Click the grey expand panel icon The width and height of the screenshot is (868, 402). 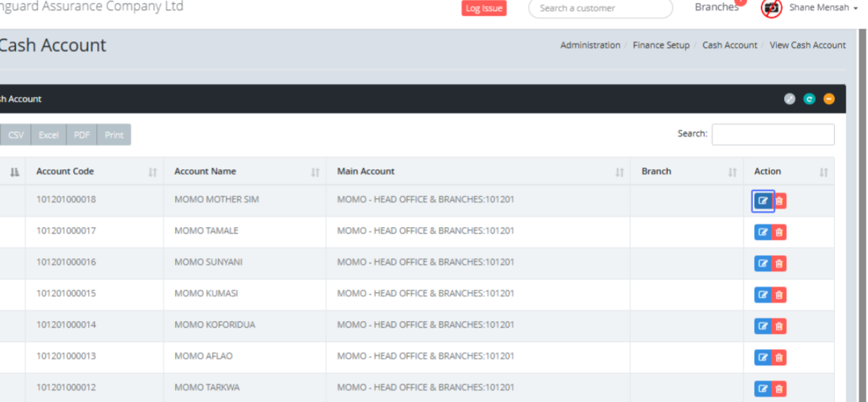(790, 99)
